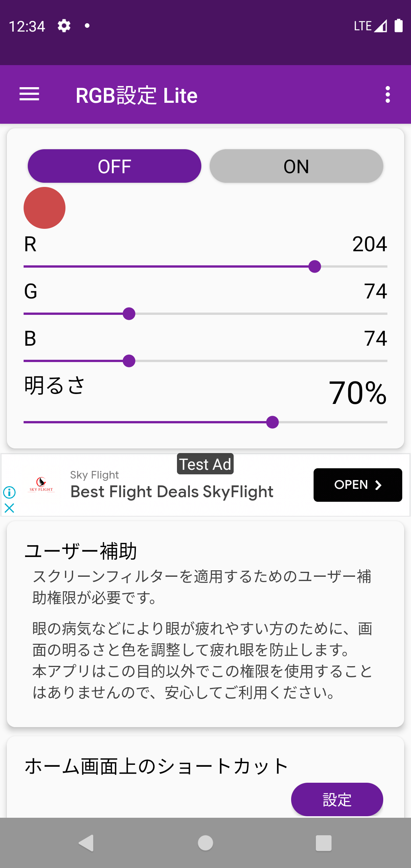411x868 pixels.
Task: Click the 明るさ brightness slider handle
Action: [x=272, y=422]
